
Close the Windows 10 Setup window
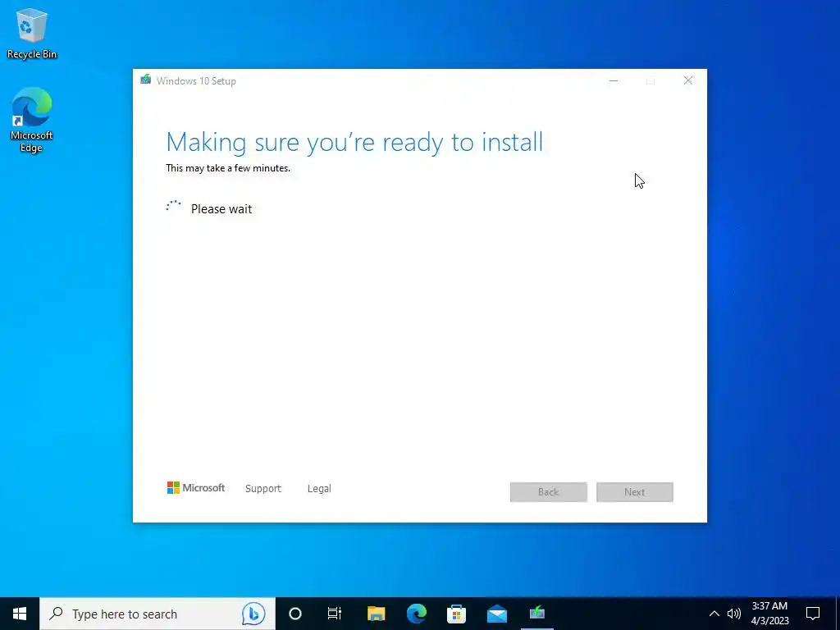pyautogui.click(x=688, y=81)
